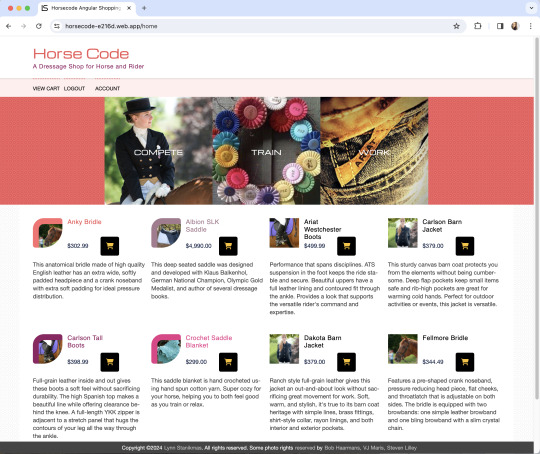540x454 pixels.
Task: Add Albion SLK Saddle to cart
Action: [228, 246]
